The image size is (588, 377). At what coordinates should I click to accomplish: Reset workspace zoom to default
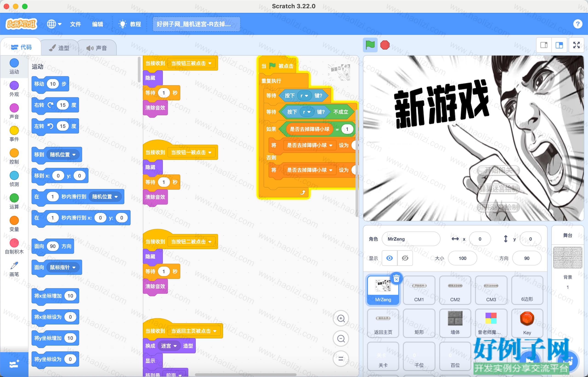pos(341,359)
